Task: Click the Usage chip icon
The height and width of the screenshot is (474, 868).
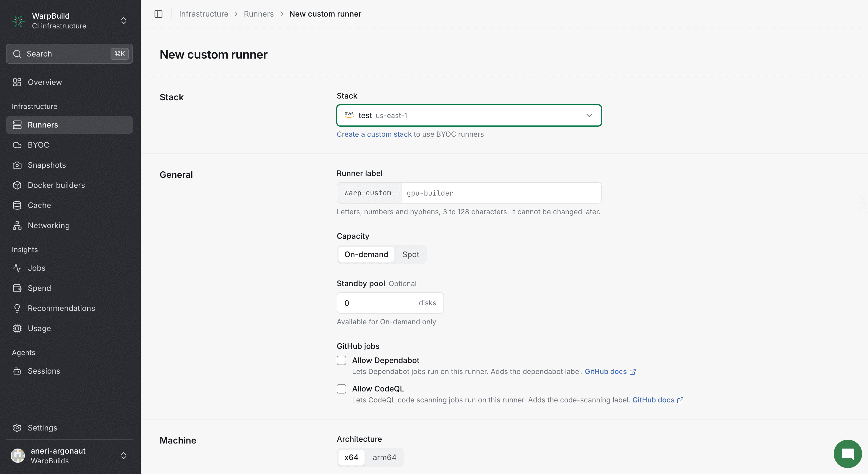Action: click(17, 328)
